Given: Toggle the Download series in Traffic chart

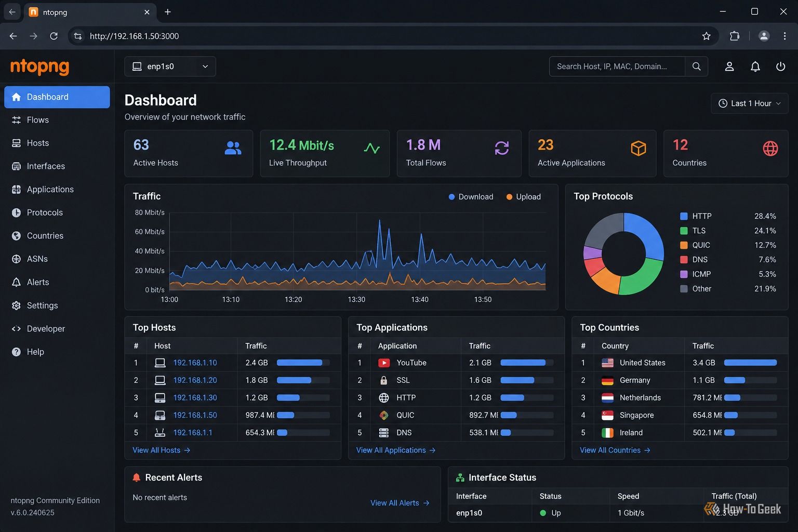Looking at the screenshot, I should [471, 197].
